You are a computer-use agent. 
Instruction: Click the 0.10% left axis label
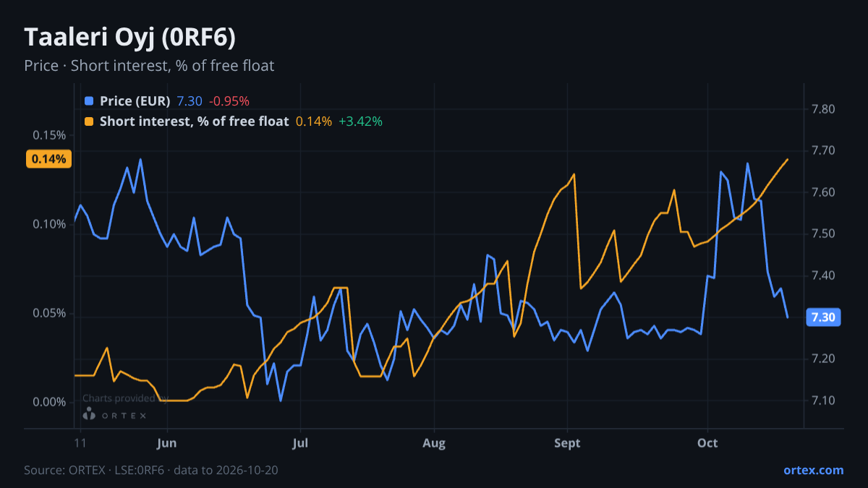point(49,224)
